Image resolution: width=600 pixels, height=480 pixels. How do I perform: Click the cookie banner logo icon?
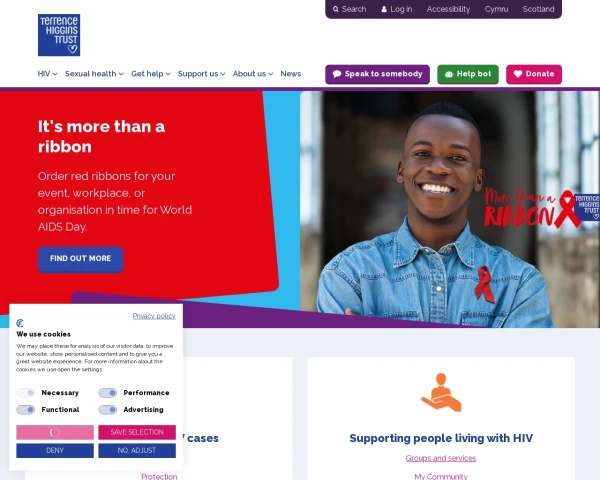20,323
